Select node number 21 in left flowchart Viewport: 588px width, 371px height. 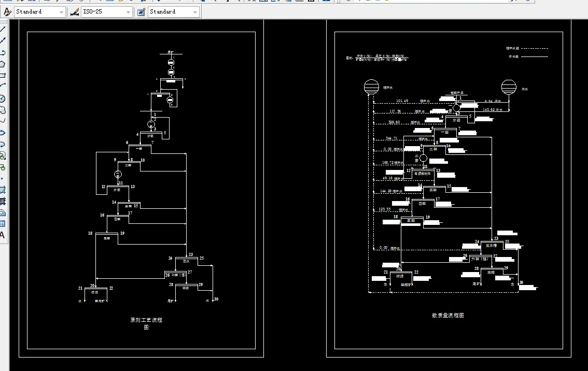80,288
